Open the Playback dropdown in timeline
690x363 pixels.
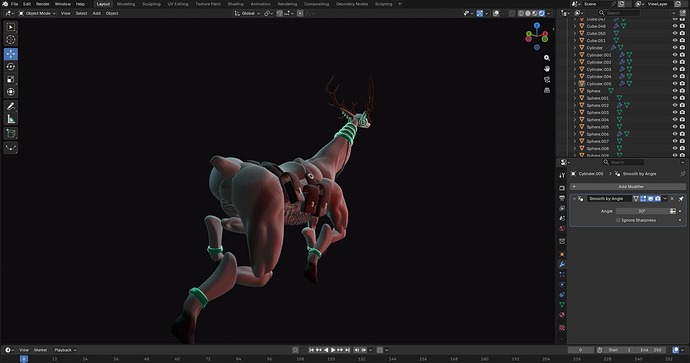[65, 350]
